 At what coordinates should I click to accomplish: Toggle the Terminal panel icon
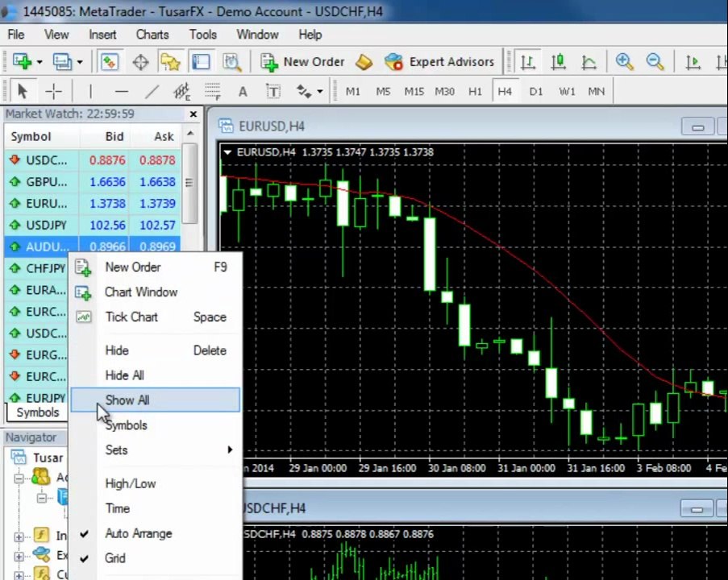click(201, 62)
